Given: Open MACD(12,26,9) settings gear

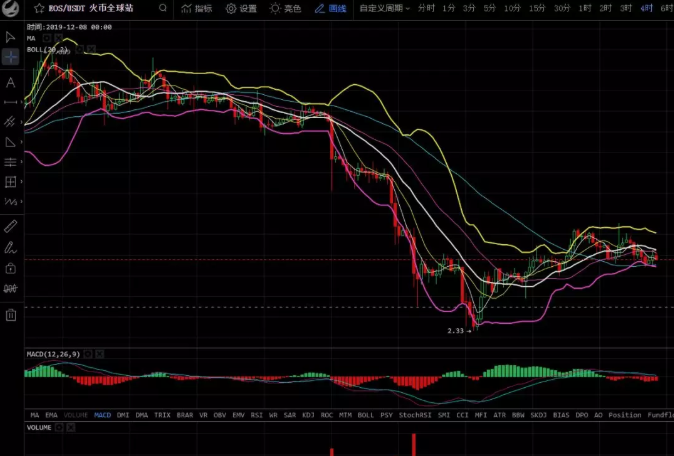Looking at the screenshot, I should tap(88, 354).
